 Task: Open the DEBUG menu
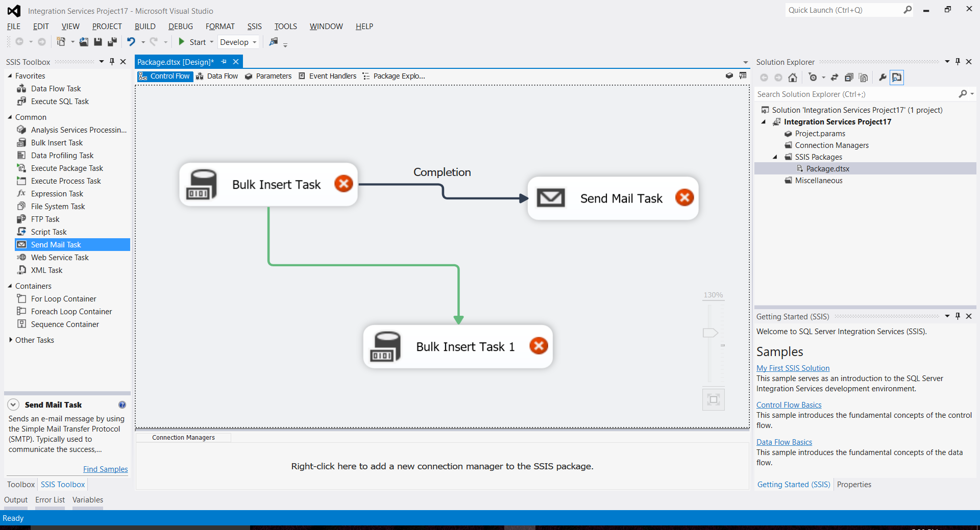181,27
